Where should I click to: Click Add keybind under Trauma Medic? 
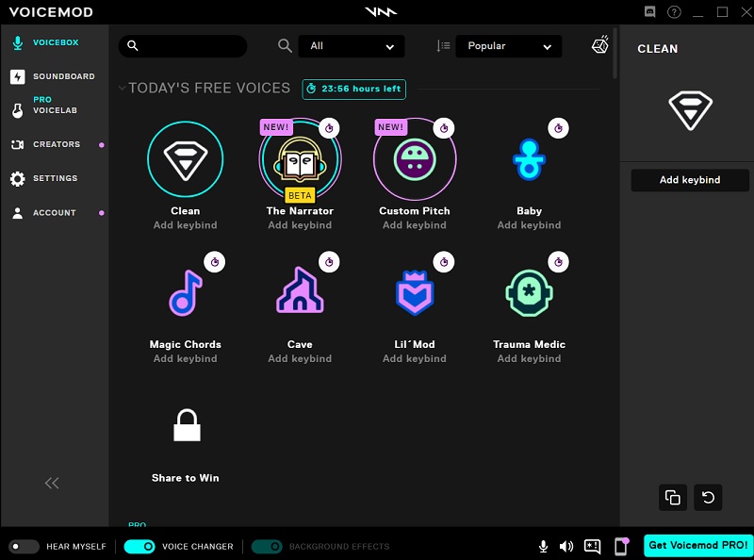(529, 359)
